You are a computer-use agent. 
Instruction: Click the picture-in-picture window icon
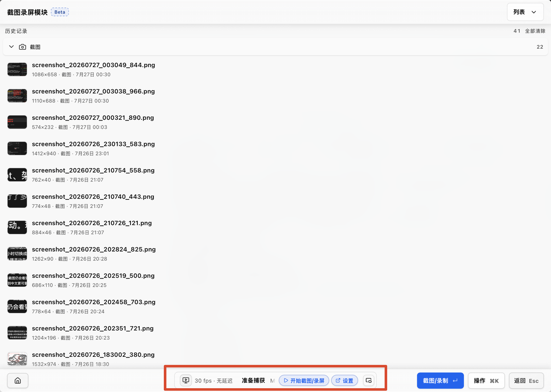click(368, 381)
